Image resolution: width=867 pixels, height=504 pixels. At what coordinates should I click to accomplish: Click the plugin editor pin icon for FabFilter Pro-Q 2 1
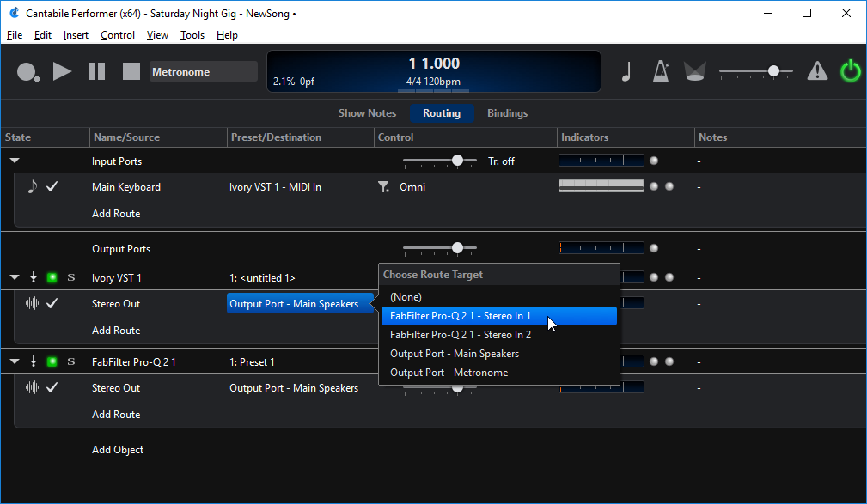tap(34, 361)
